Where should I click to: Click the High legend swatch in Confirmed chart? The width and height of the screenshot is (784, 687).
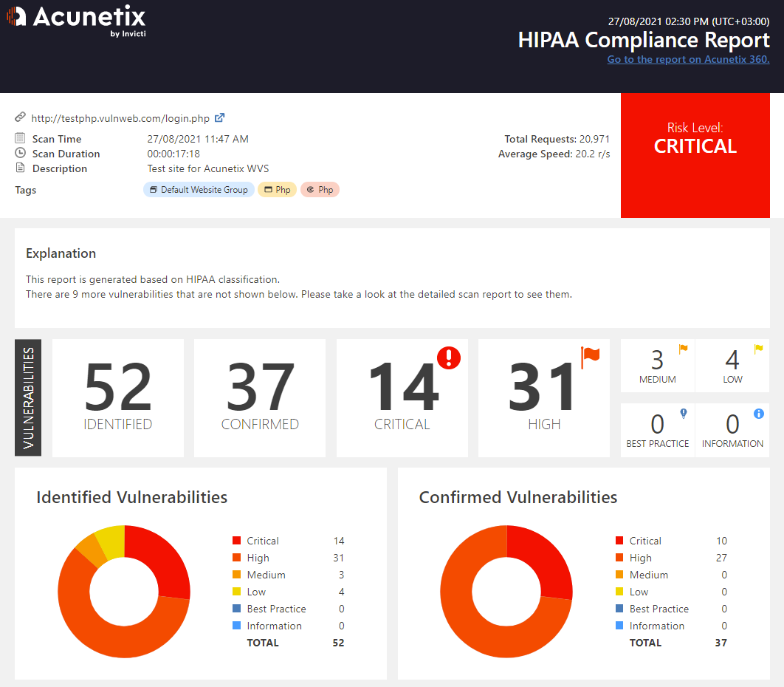[x=619, y=558]
